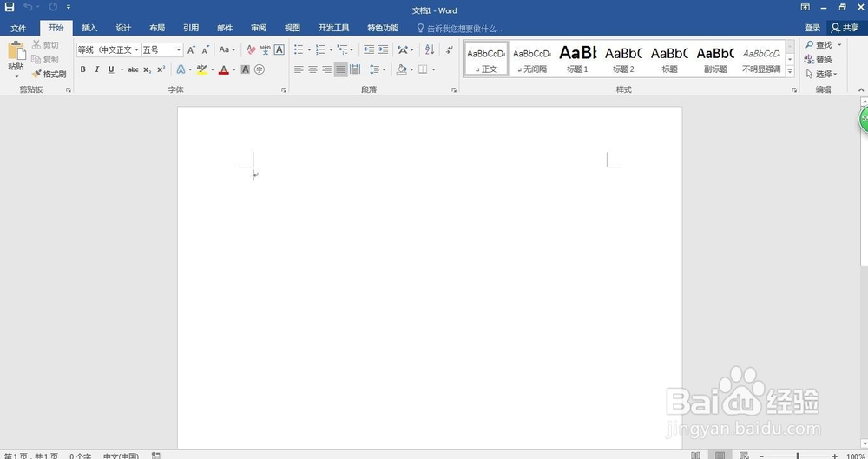Apply distributed alignment icon

coord(355,69)
